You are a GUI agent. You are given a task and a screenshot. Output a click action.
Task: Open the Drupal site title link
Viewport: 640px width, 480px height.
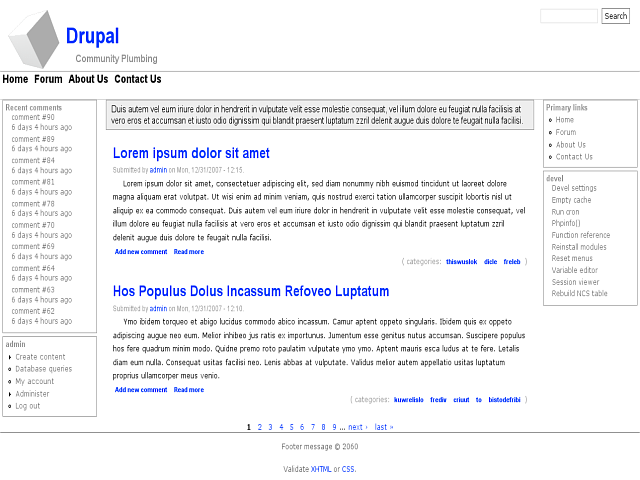[x=92, y=36]
